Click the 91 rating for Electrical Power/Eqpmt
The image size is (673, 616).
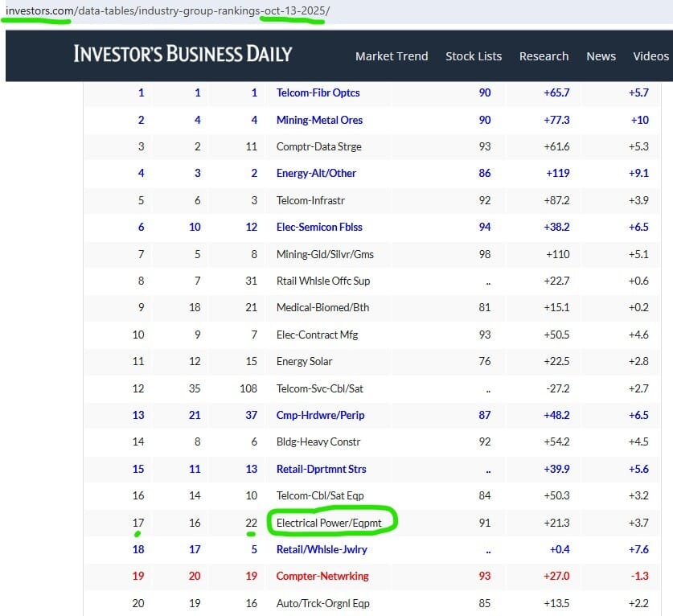click(x=485, y=523)
